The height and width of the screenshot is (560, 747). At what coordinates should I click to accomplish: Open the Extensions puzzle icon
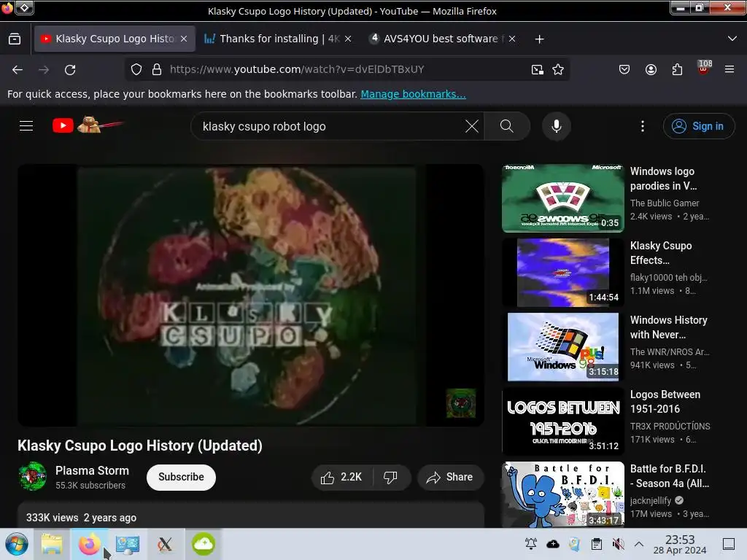[677, 69]
